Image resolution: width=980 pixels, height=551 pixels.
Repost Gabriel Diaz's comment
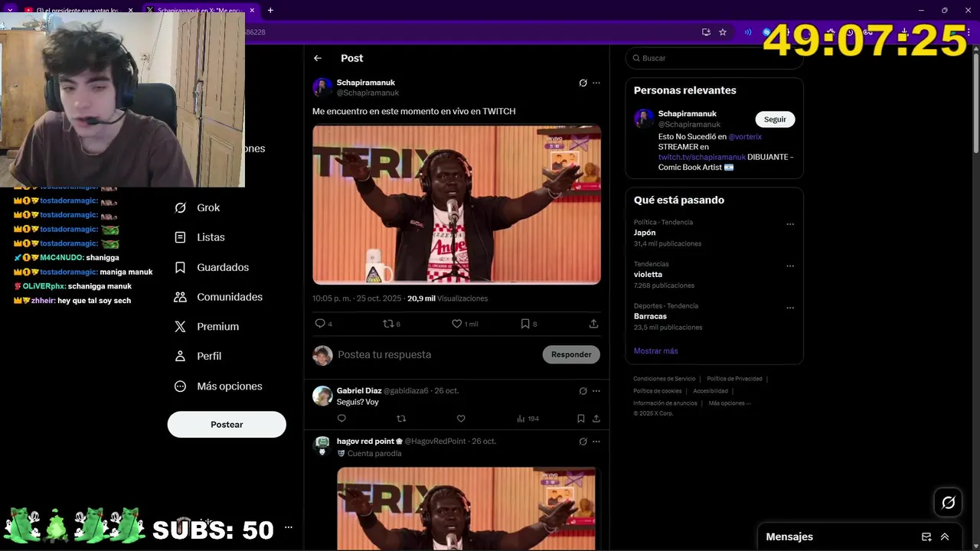[x=401, y=419]
